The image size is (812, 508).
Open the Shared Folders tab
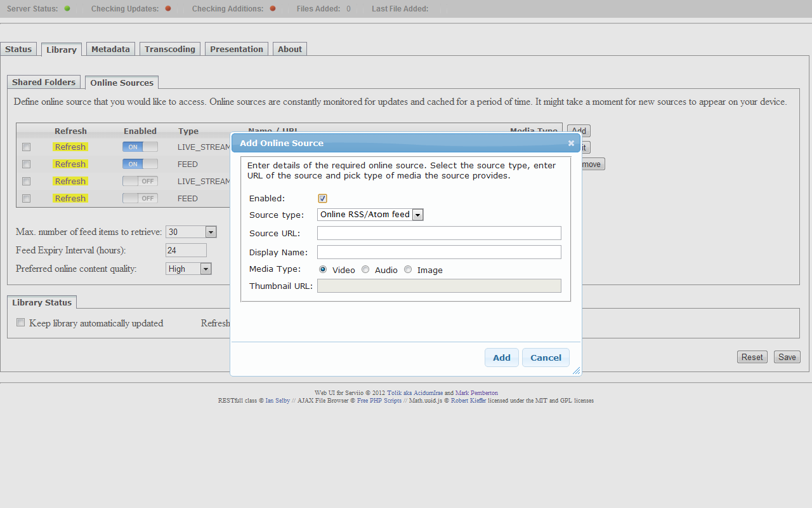click(44, 83)
